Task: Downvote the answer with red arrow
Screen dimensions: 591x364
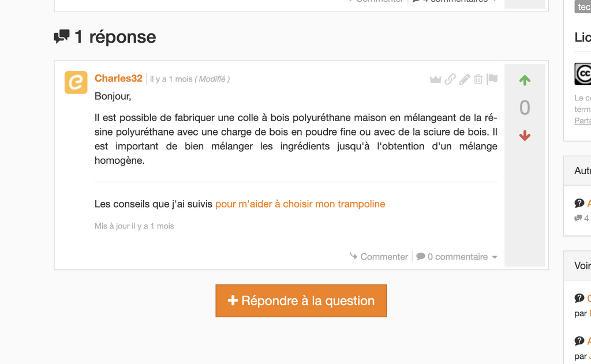Action: pyautogui.click(x=525, y=136)
